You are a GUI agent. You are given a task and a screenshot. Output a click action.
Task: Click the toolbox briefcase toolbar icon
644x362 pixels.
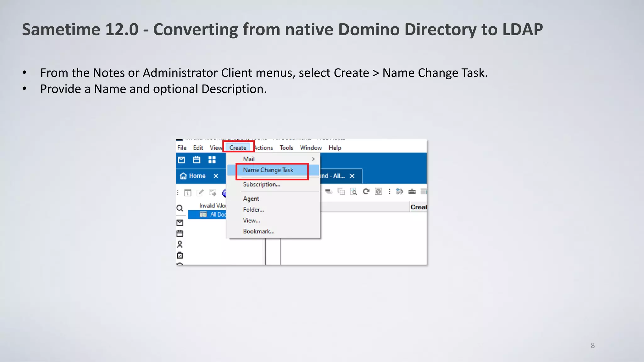pos(412,191)
